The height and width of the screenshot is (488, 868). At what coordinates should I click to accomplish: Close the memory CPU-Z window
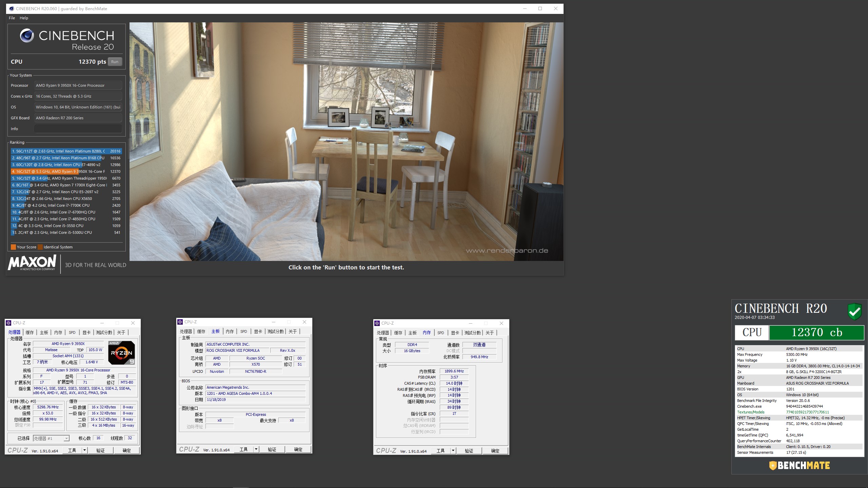501,323
